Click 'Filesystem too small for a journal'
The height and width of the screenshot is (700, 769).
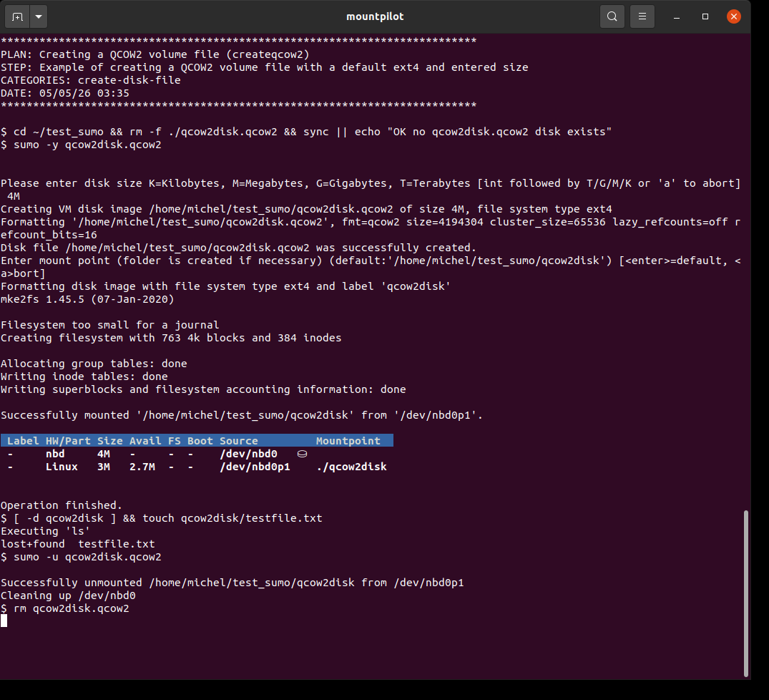coord(110,325)
